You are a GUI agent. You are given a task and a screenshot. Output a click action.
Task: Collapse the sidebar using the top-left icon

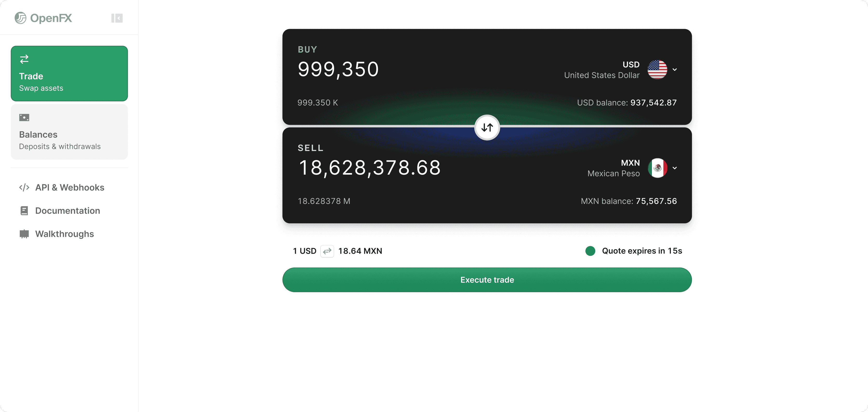[117, 18]
